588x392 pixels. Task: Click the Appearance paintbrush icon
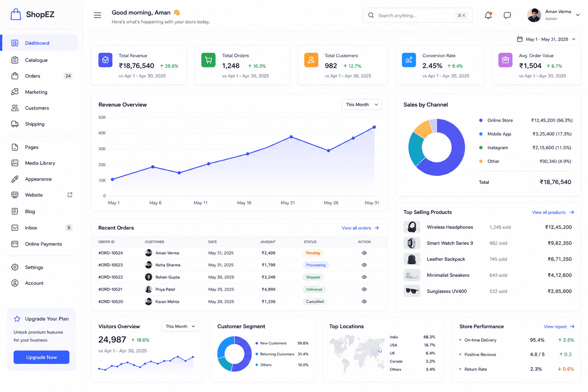[15, 179]
